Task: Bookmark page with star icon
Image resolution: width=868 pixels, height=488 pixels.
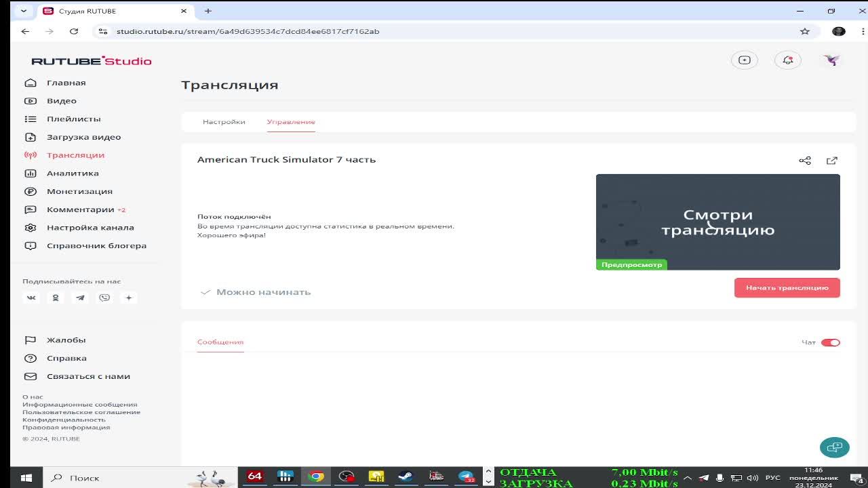Action: coord(805,31)
